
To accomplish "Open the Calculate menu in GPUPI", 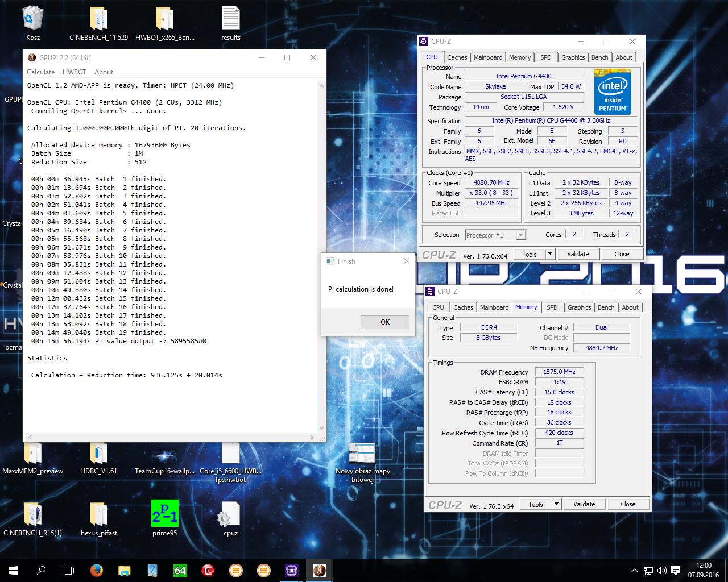I will pyautogui.click(x=41, y=72).
